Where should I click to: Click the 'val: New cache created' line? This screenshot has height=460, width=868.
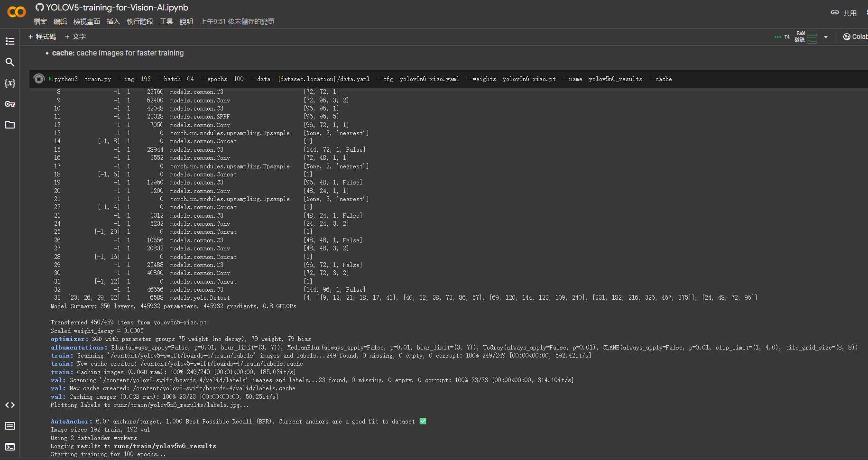coord(173,388)
